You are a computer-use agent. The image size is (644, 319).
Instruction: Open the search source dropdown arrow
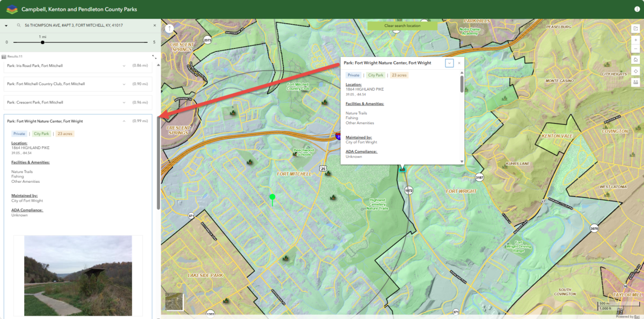6,25
